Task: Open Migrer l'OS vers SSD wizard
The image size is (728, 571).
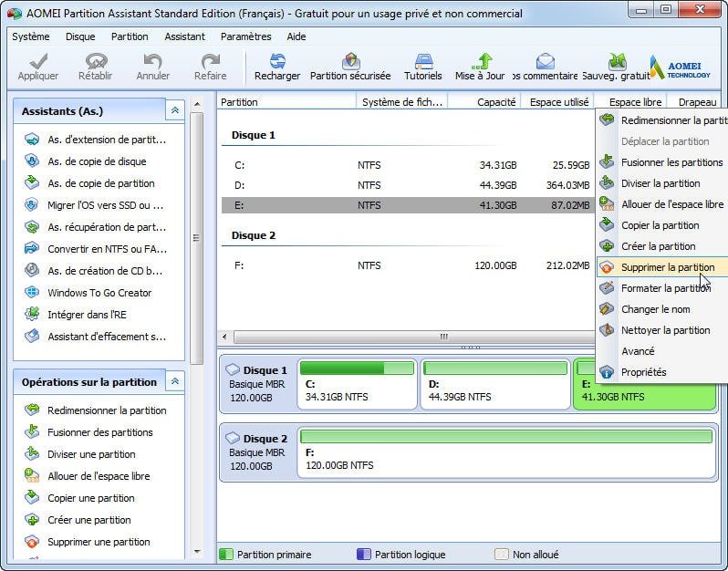Action: click(x=94, y=204)
